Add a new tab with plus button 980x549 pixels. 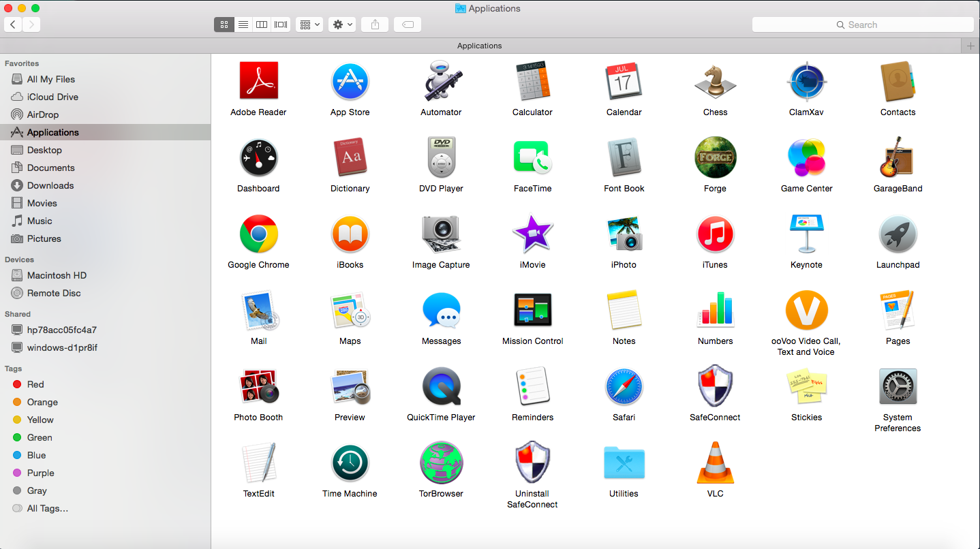pyautogui.click(x=970, y=46)
